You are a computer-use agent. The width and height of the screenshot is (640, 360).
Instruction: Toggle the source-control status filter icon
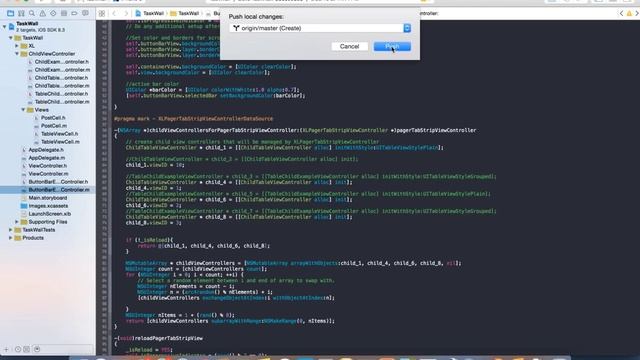tap(27, 349)
